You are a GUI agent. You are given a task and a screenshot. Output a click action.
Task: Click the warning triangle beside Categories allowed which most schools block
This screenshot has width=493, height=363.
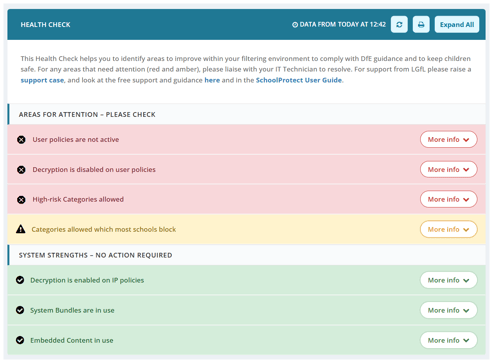pyautogui.click(x=21, y=229)
